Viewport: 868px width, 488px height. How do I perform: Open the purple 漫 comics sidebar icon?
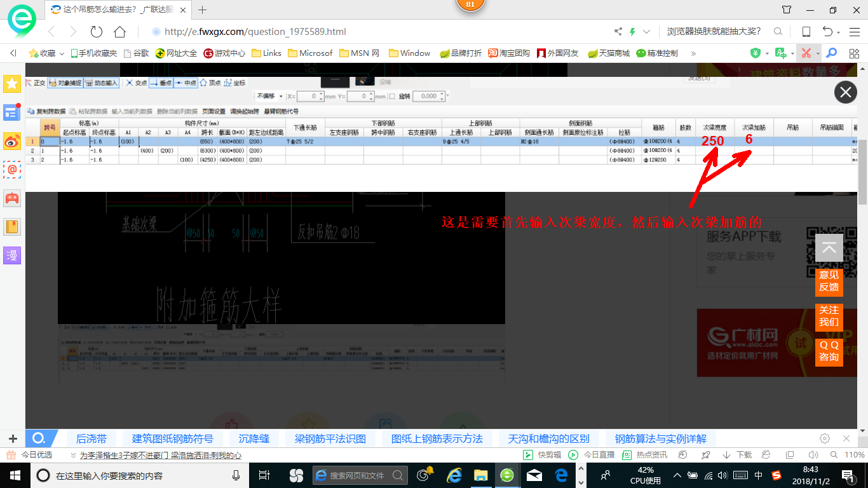coord(12,255)
